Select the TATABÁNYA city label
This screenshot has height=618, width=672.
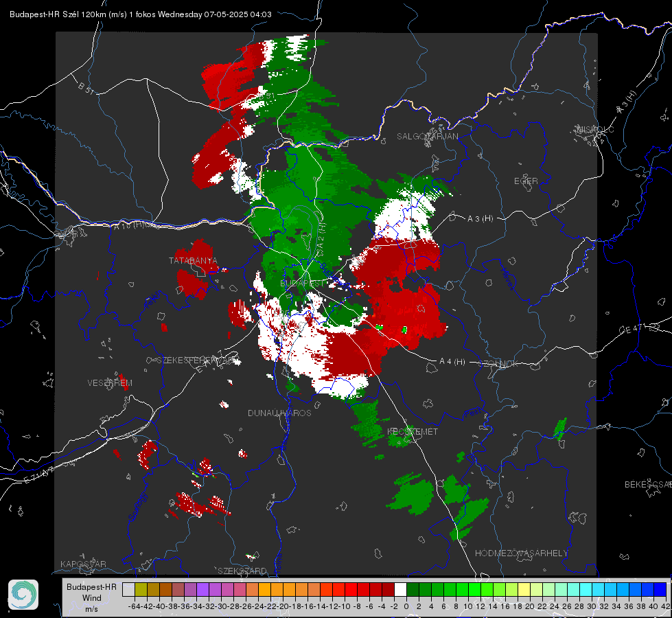(x=193, y=261)
